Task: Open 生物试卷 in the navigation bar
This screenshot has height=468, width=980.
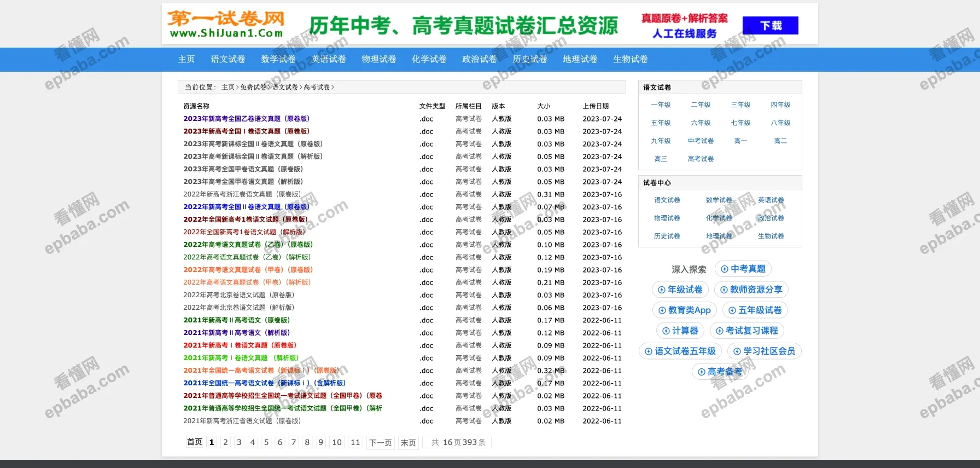Action: [631, 59]
